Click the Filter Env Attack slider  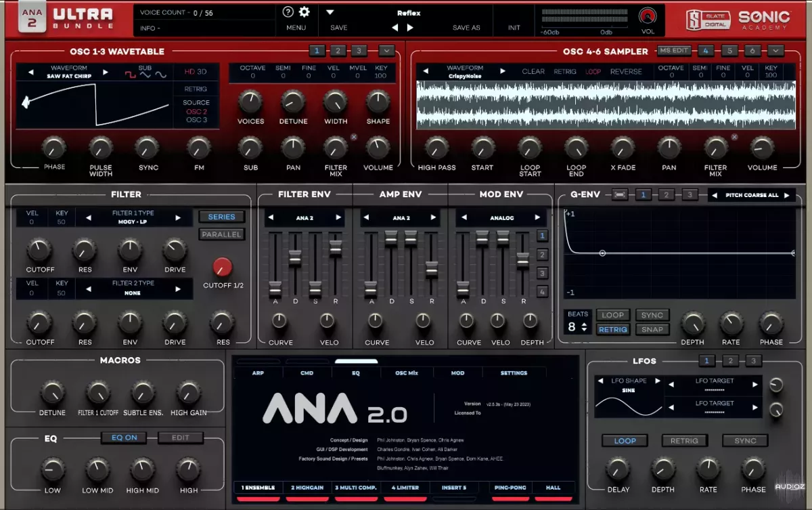275,287
